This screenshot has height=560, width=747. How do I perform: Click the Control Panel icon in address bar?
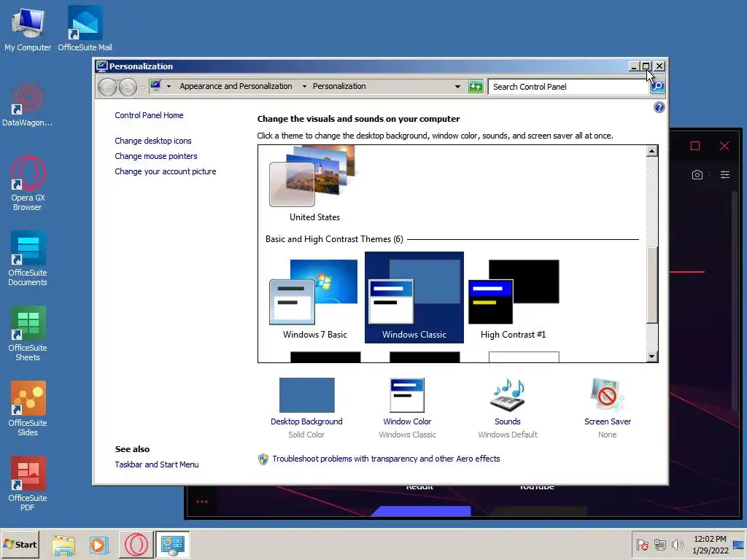click(x=156, y=86)
